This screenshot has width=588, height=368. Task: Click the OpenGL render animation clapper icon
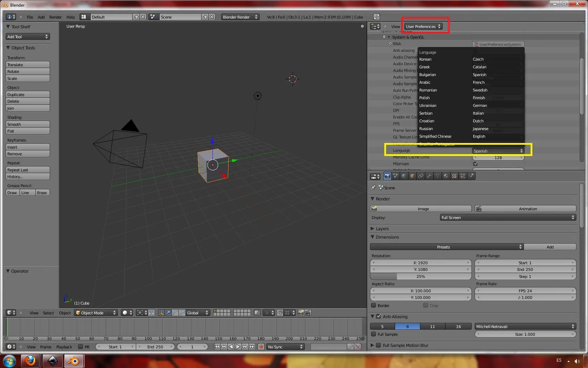[x=308, y=313]
